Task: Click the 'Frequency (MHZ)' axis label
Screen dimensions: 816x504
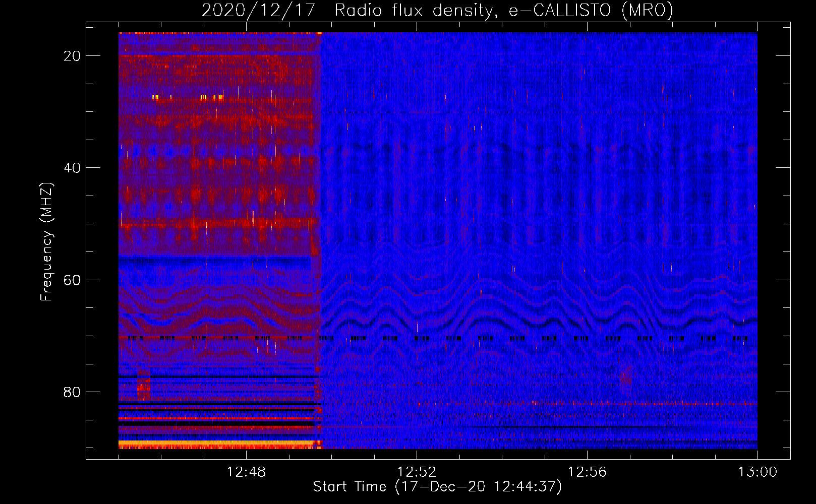Action: 46,242
